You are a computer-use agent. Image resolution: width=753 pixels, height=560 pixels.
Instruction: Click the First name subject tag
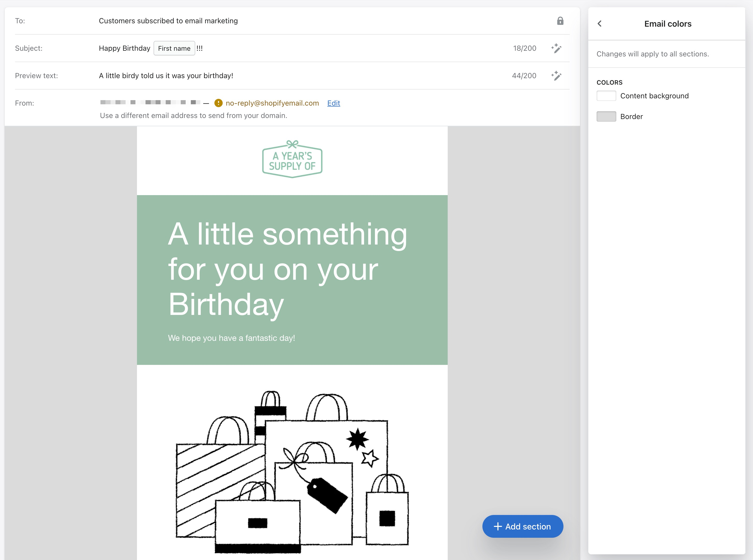(174, 48)
